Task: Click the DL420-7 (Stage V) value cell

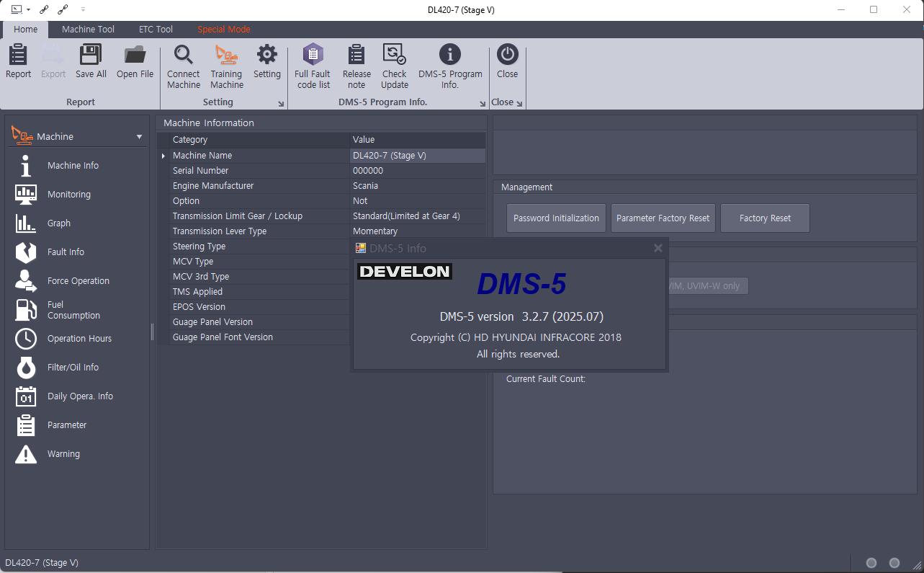Action: click(417, 156)
